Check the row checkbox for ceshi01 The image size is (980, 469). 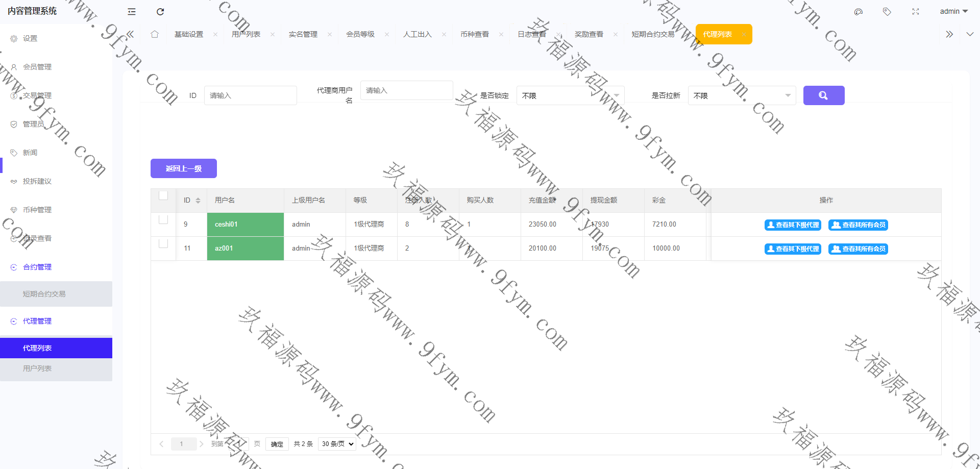coord(163,219)
